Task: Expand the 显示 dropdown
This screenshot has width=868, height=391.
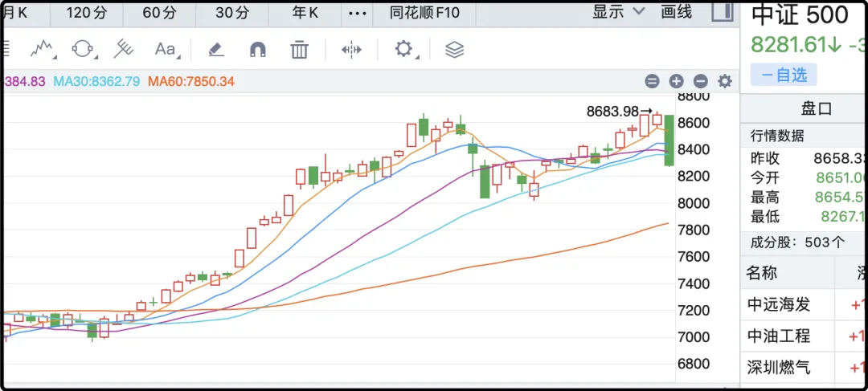Action: pos(619,11)
